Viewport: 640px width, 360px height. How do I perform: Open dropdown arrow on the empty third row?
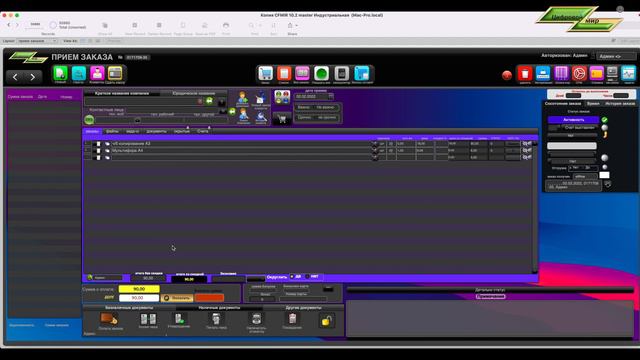tap(374, 157)
